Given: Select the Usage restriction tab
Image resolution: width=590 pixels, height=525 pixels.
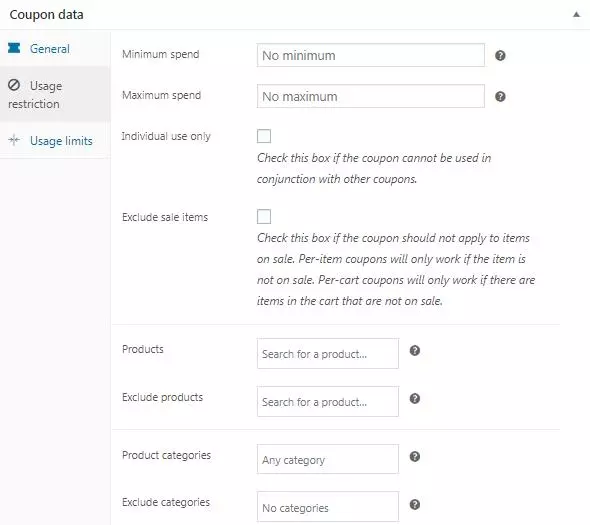Looking at the screenshot, I should 55,94.
